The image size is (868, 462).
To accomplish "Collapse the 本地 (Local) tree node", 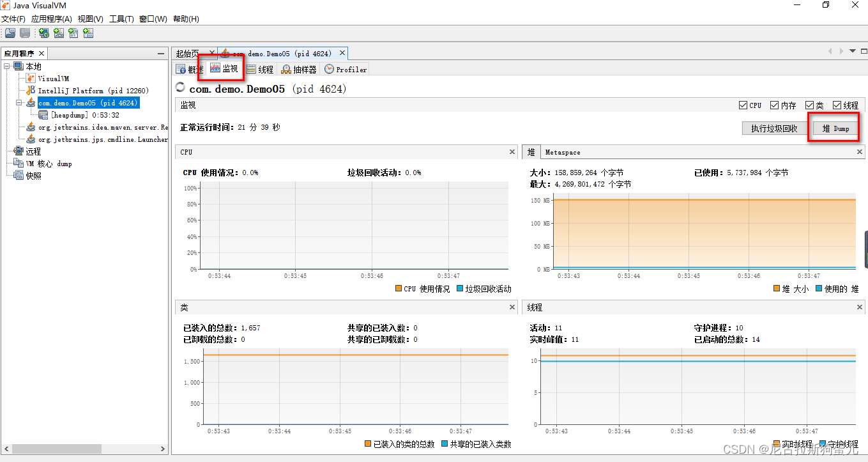I will coord(7,66).
